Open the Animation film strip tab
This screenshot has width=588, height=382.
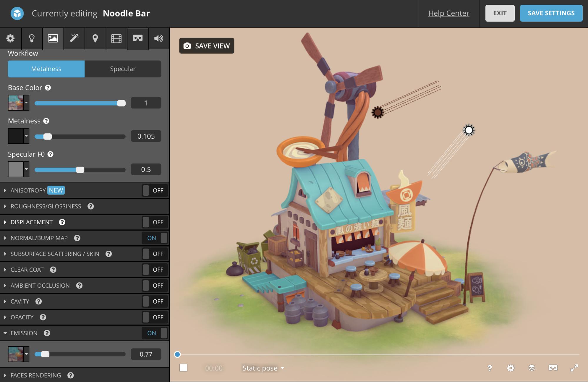click(116, 38)
